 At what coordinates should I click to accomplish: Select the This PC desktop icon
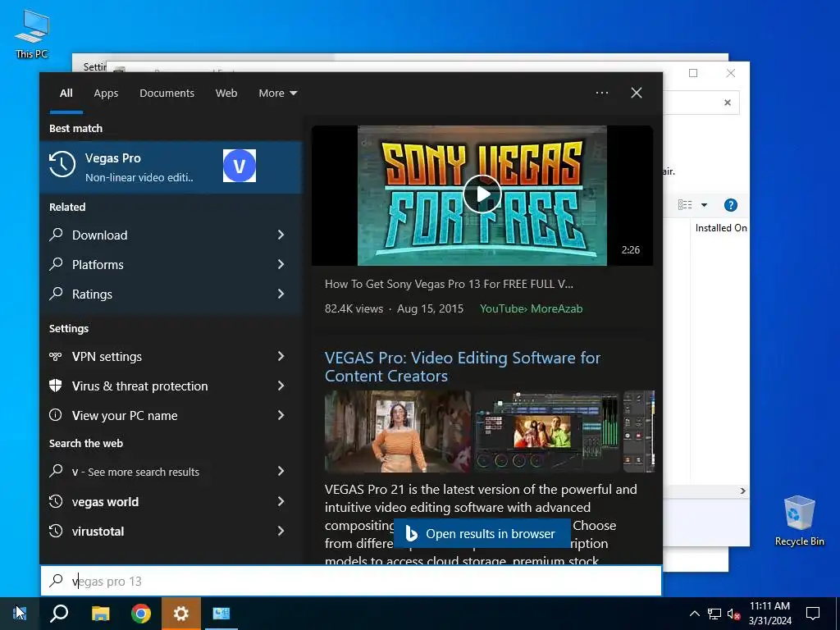coord(32,34)
